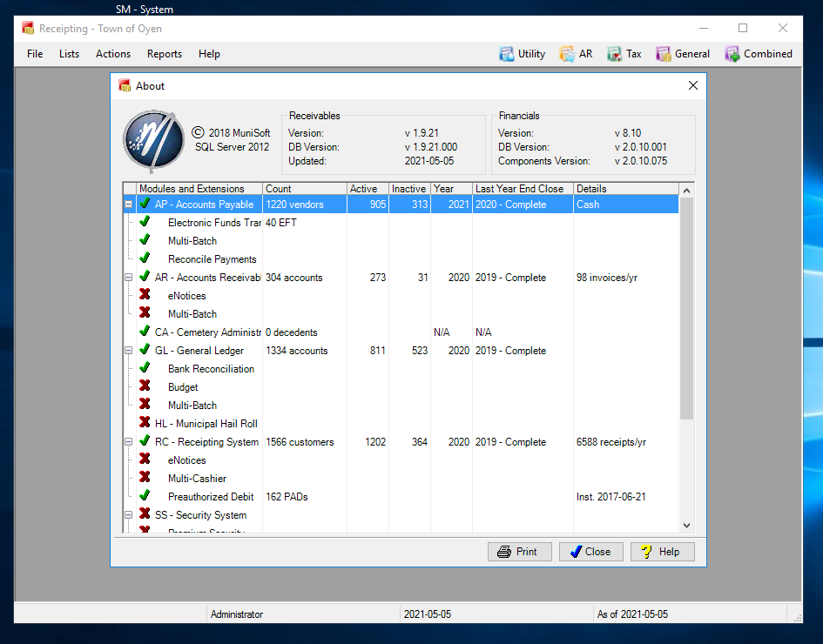Click green check beside CA - Cemetery Administration
823x644 pixels.
[145, 332]
